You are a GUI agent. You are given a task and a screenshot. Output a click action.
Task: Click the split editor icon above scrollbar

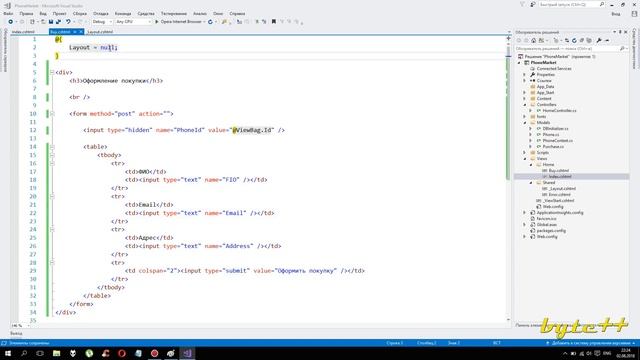point(508,38)
